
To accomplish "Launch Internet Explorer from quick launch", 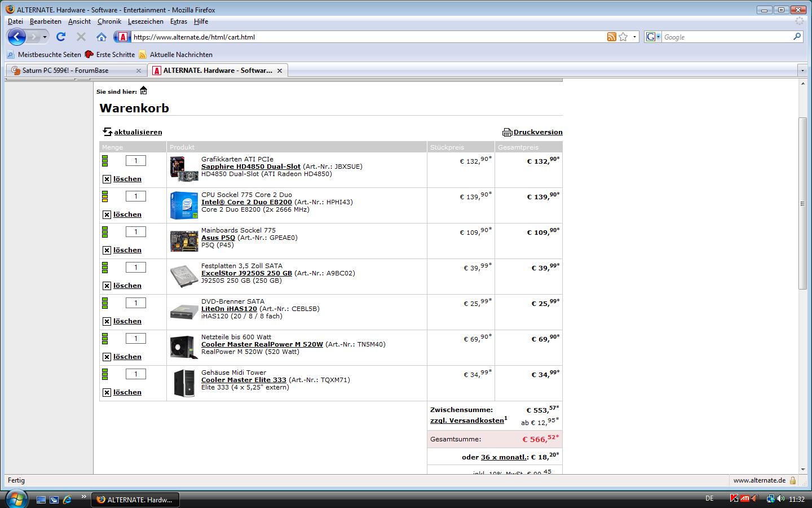I will tap(67, 500).
